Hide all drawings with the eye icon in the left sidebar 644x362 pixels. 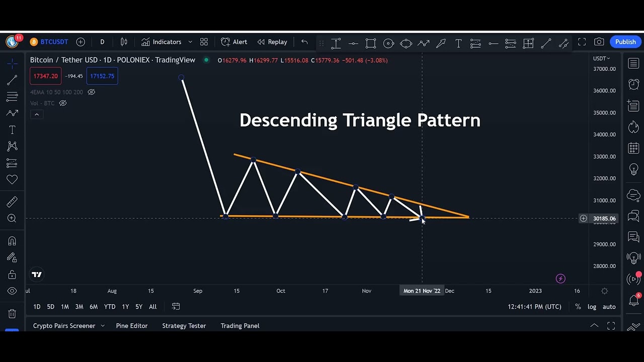[12, 291]
